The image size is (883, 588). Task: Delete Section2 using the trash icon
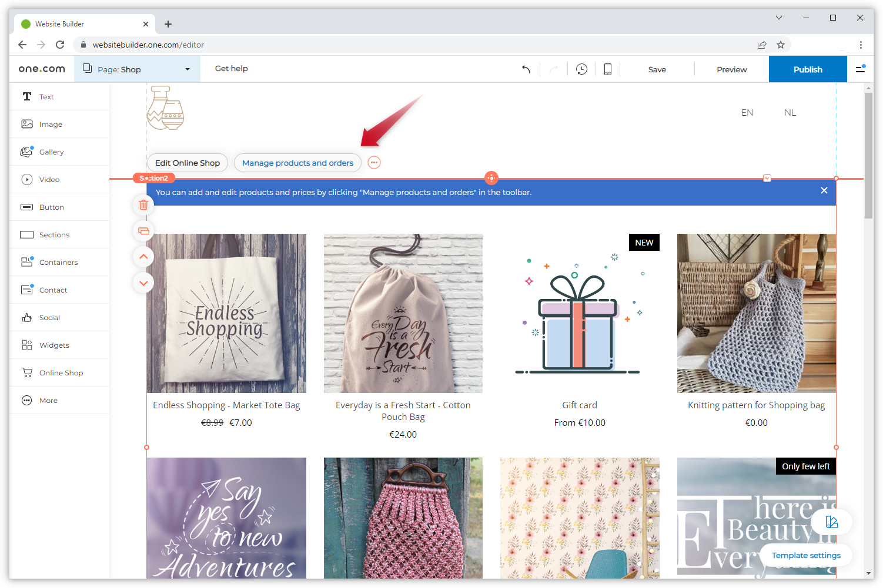143,204
